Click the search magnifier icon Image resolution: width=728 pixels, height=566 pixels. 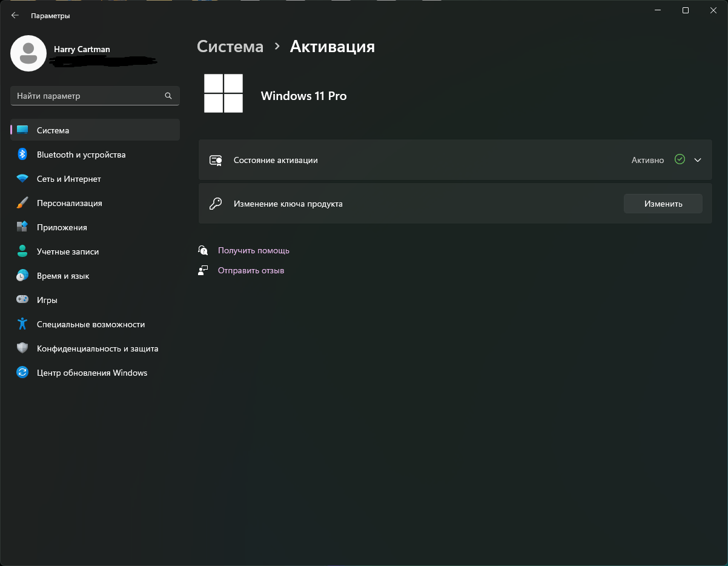pos(168,96)
